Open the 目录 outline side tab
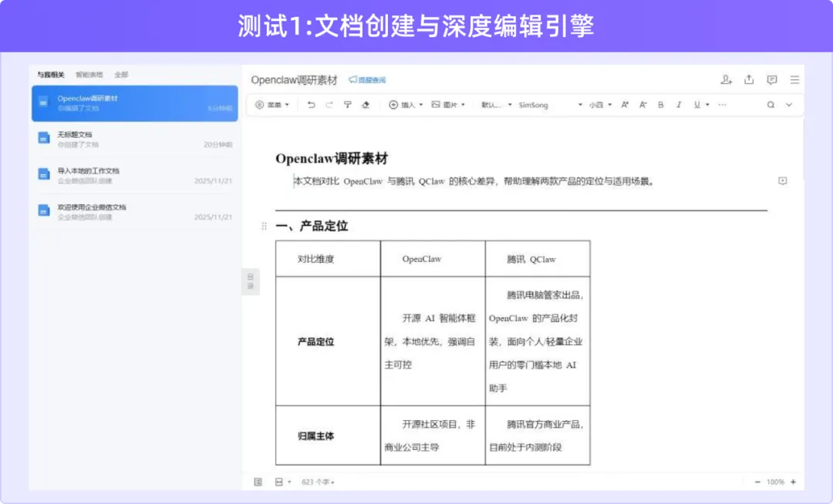Viewport: 833px width, 504px height. coord(250,282)
